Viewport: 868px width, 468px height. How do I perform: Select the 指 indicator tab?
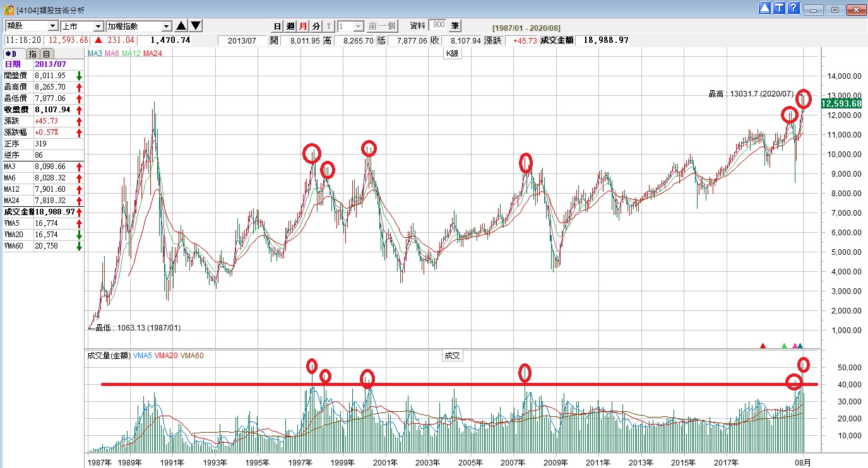coord(32,54)
